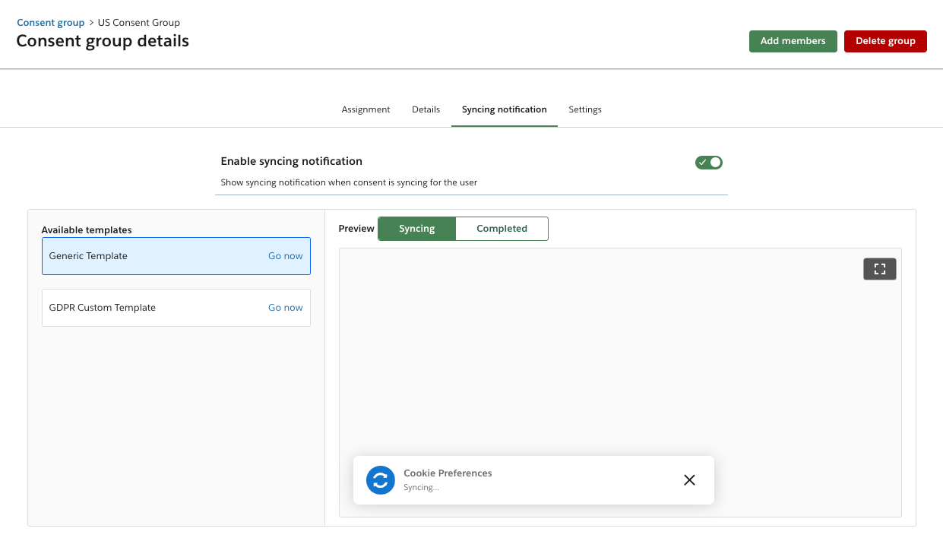Follow Go now link for GDPR Custom Template
The height and width of the screenshot is (560, 943).
(x=285, y=308)
